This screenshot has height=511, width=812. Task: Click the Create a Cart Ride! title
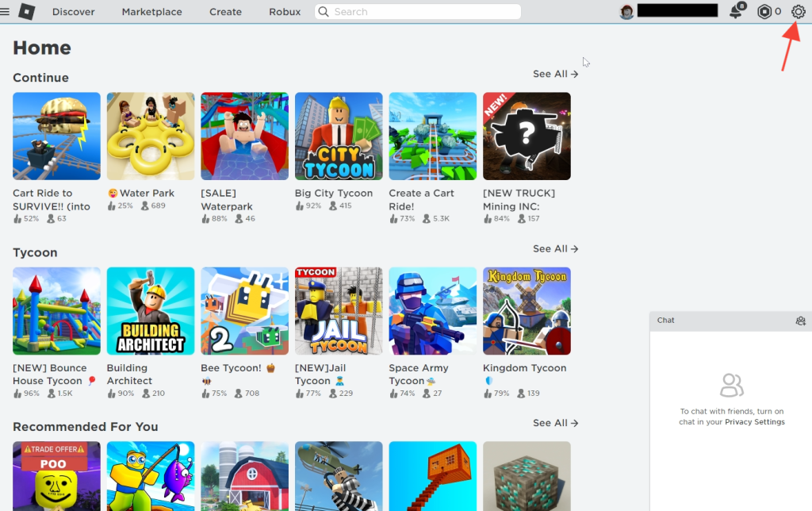[422, 199]
